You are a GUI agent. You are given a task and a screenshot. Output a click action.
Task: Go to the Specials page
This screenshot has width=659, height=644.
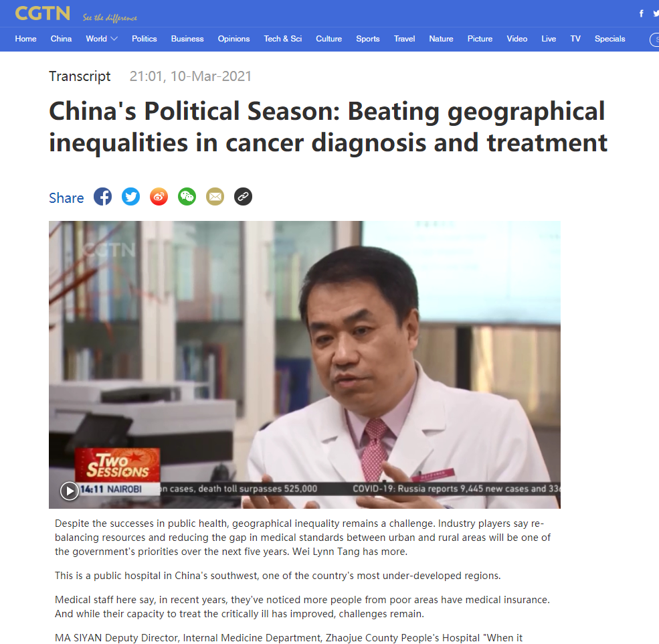(610, 39)
